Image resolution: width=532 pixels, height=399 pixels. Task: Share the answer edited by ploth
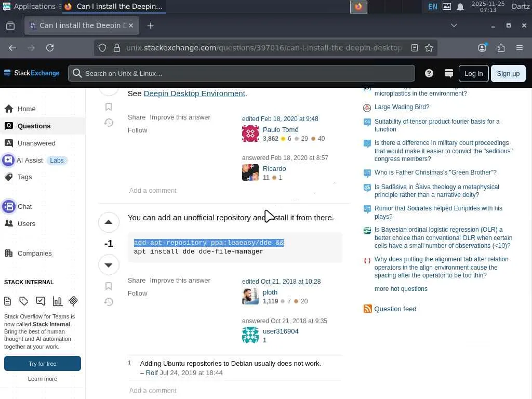pyautogui.click(x=137, y=280)
